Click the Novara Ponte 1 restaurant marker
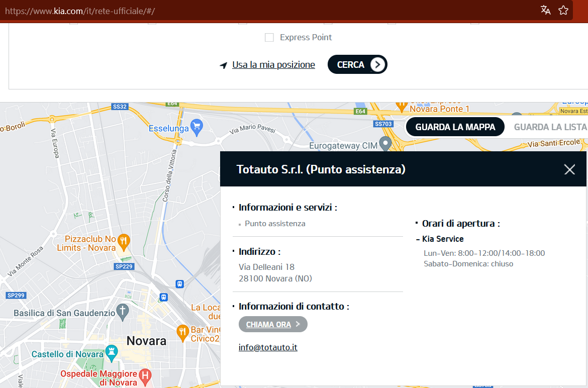The width and height of the screenshot is (588, 388). click(402, 106)
